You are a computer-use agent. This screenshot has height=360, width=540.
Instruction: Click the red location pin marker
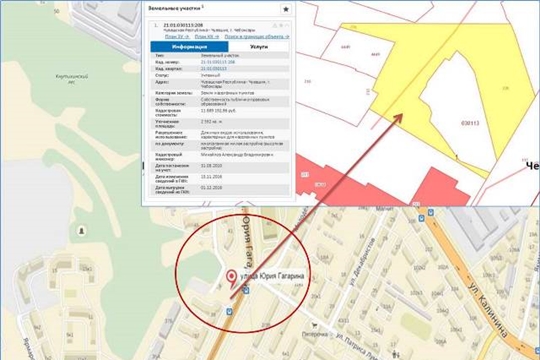coord(231,277)
